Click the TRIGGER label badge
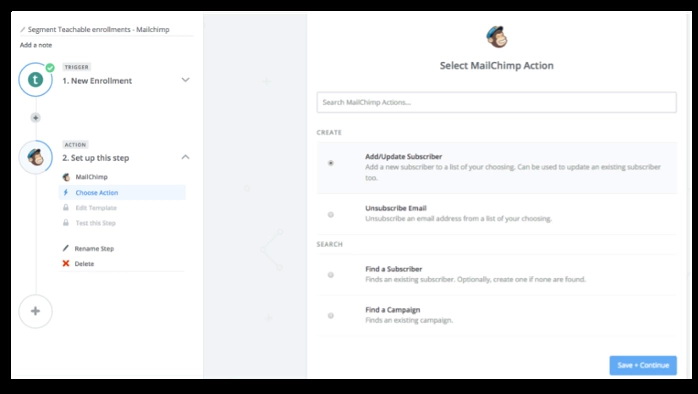 click(77, 67)
